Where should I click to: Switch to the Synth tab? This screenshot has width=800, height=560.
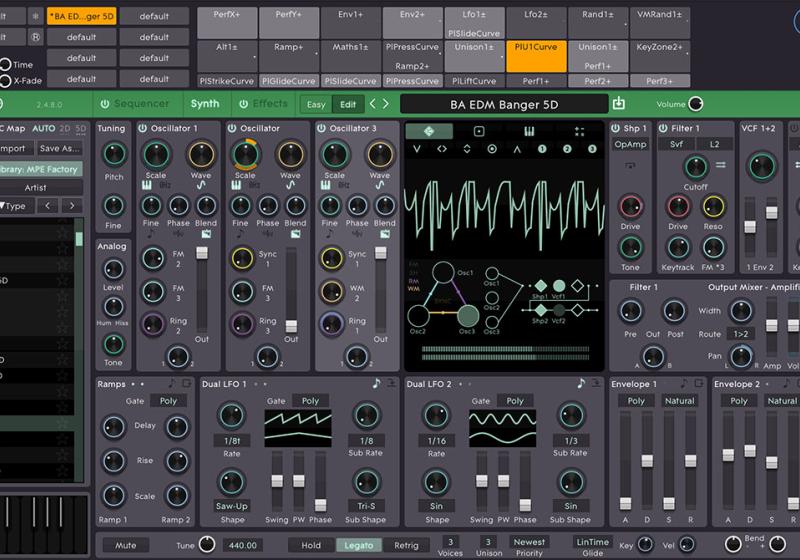[x=205, y=104]
